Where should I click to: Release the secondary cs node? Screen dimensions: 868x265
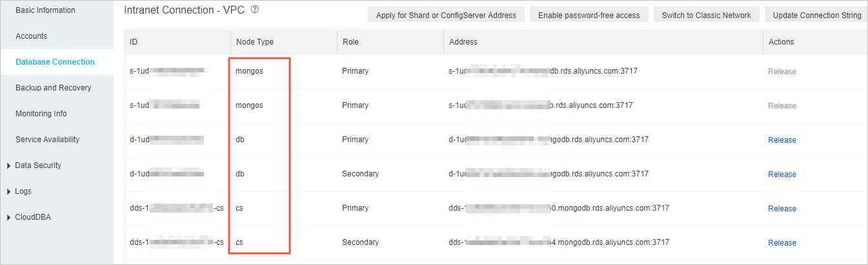click(x=782, y=243)
